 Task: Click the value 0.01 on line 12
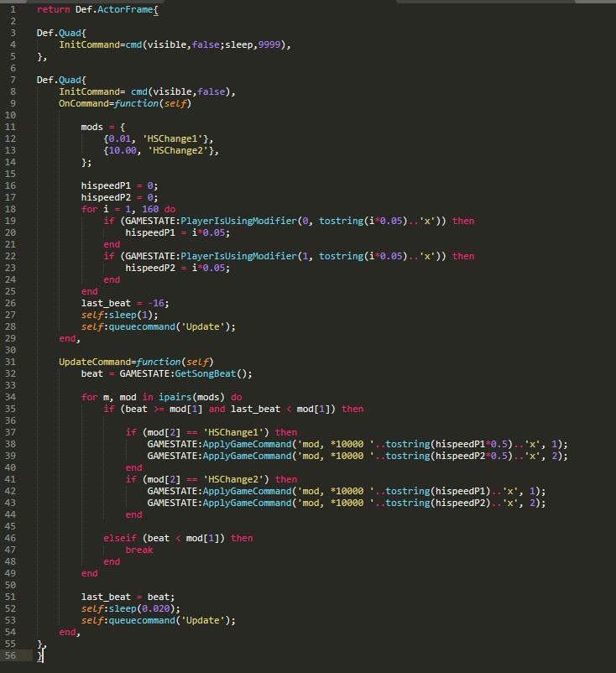tap(119, 138)
